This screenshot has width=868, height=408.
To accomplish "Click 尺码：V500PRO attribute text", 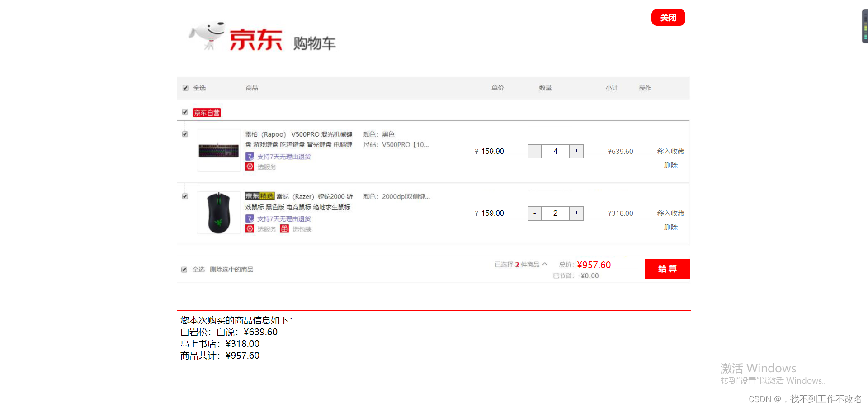I will point(396,145).
